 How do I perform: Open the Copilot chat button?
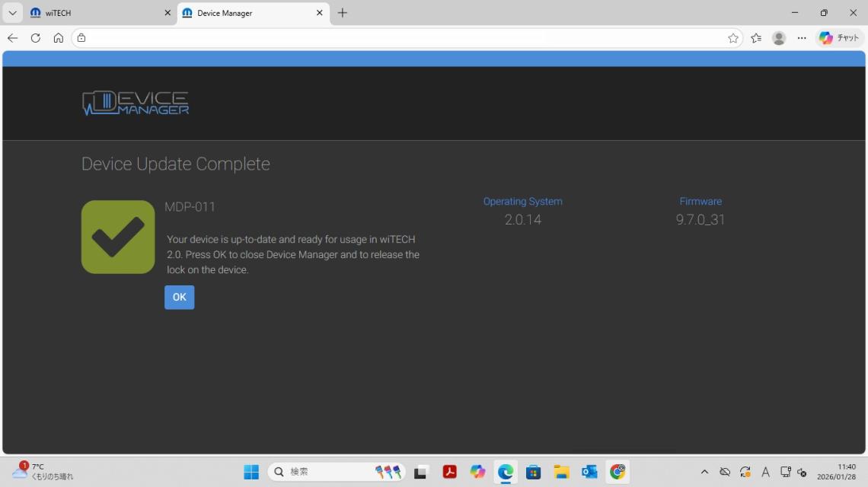(x=839, y=38)
